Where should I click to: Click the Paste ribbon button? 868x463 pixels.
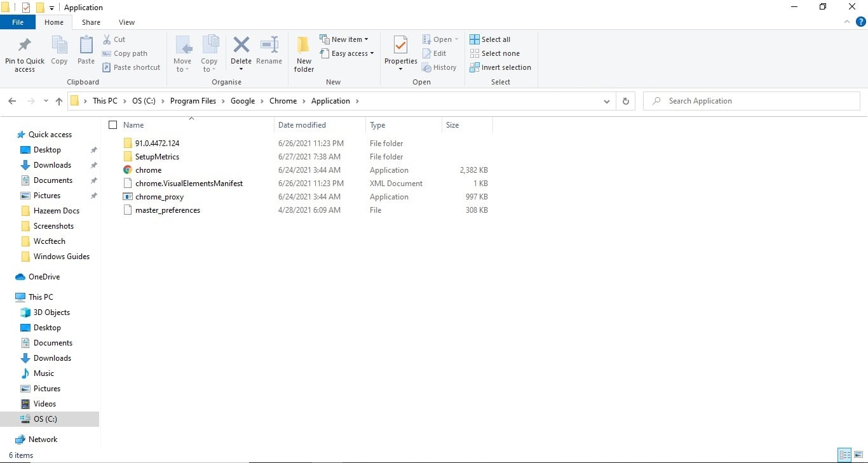pyautogui.click(x=86, y=51)
